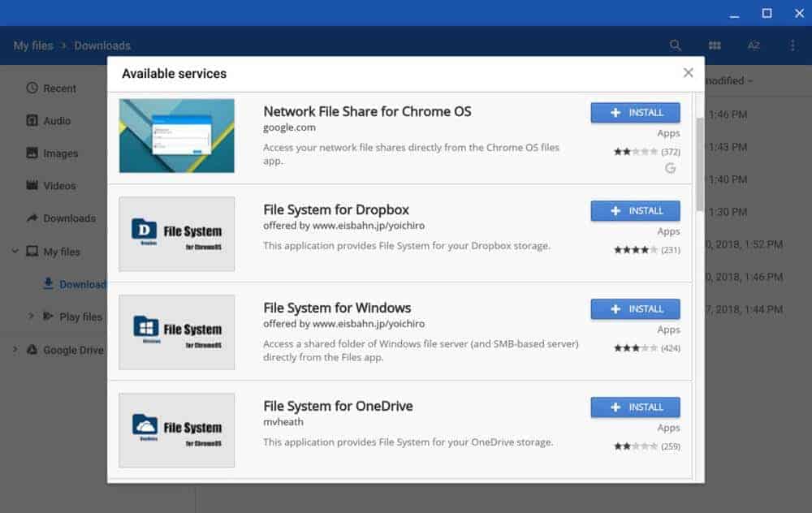Open the three-dot more menu
Screen dimensions: 812x513
[x=793, y=45]
